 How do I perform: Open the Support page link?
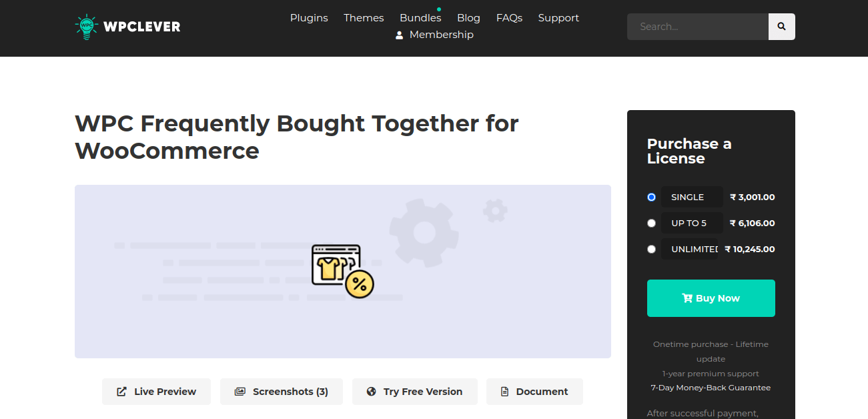click(558, 17)
